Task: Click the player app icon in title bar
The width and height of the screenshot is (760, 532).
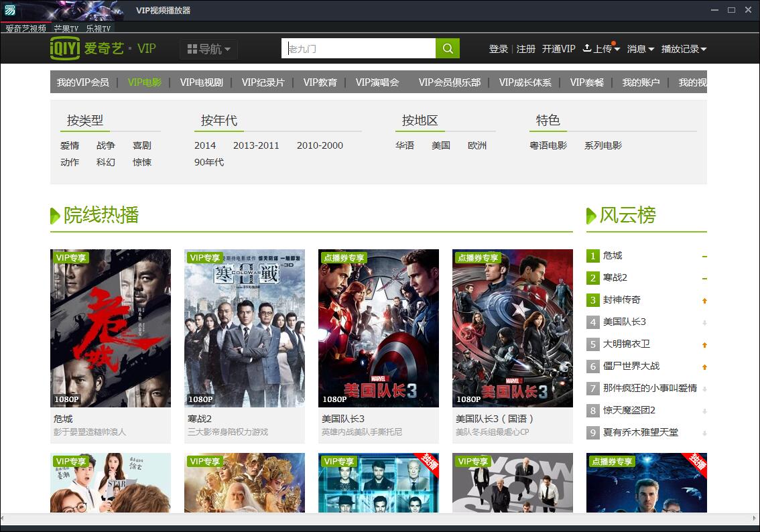Action: pos(9,9)
